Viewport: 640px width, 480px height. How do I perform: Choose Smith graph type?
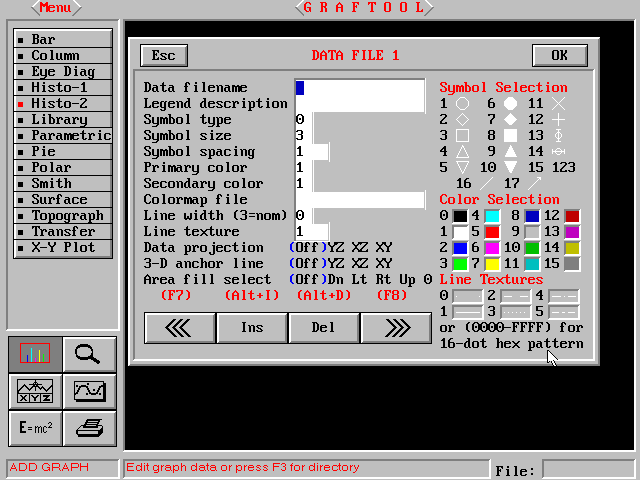pyautogui.click(x=63, y=183)
